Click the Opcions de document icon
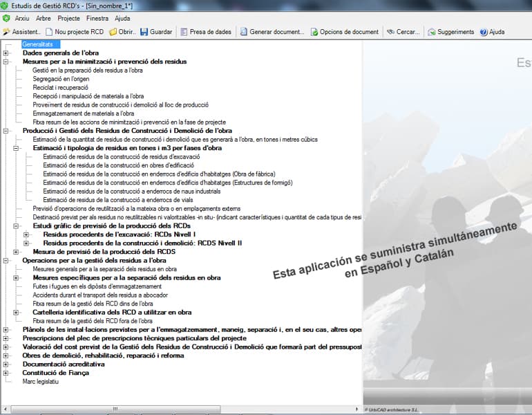The image size is (532, 415). pyautogui.click(x=314, y=32)
